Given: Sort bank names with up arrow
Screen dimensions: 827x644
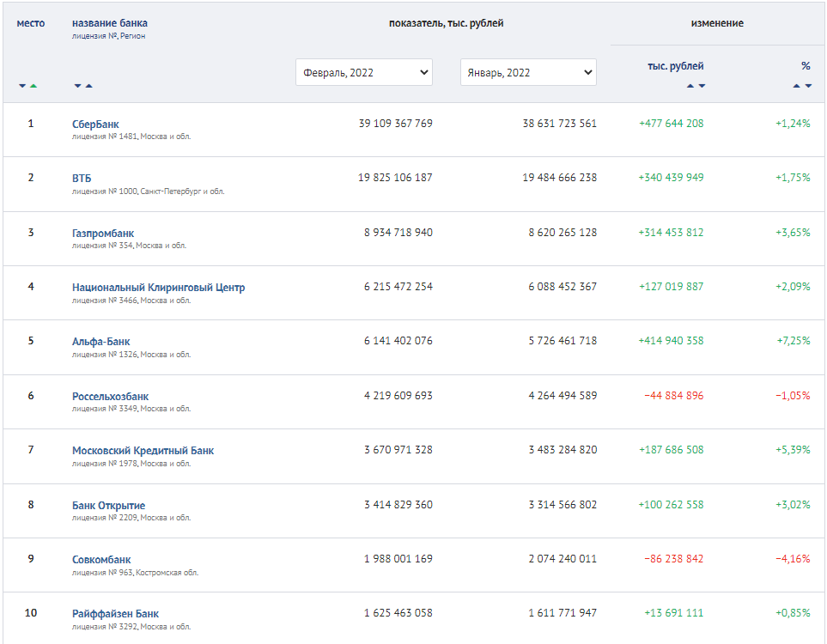Looking at the screenshot, I should click(x=89, y=86).
